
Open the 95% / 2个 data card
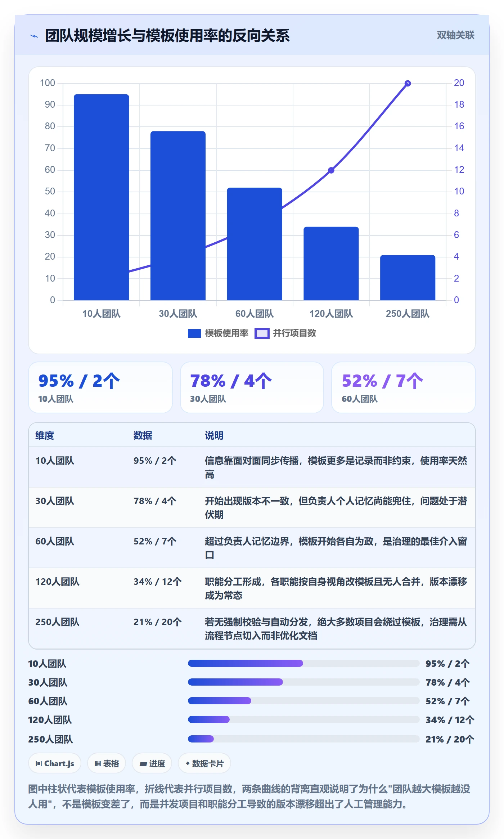point(100,387)
